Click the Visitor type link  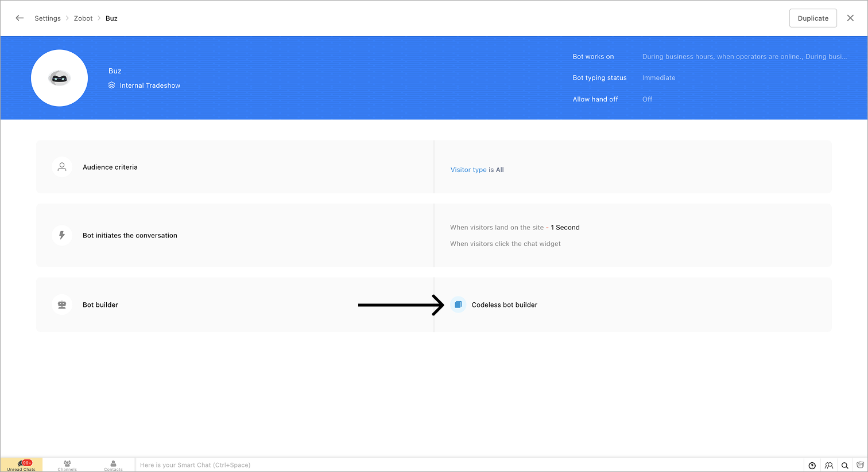click(468, 170)
